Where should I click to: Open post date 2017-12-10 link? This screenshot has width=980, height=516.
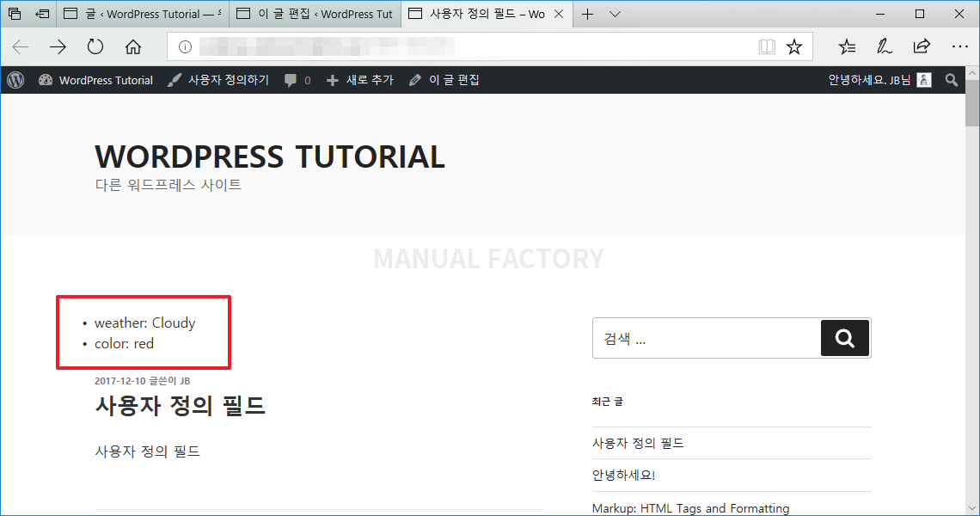pyautogui.click(x=120, y=381)
